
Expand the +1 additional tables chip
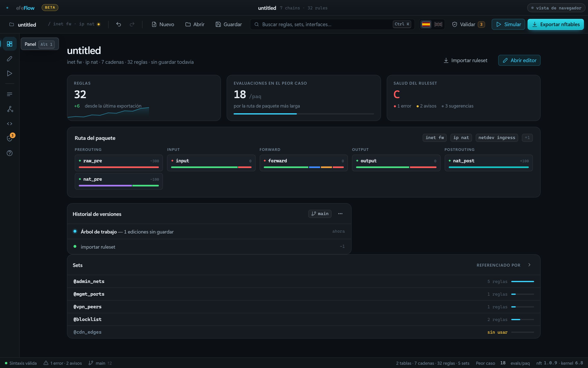click(527, 138)
